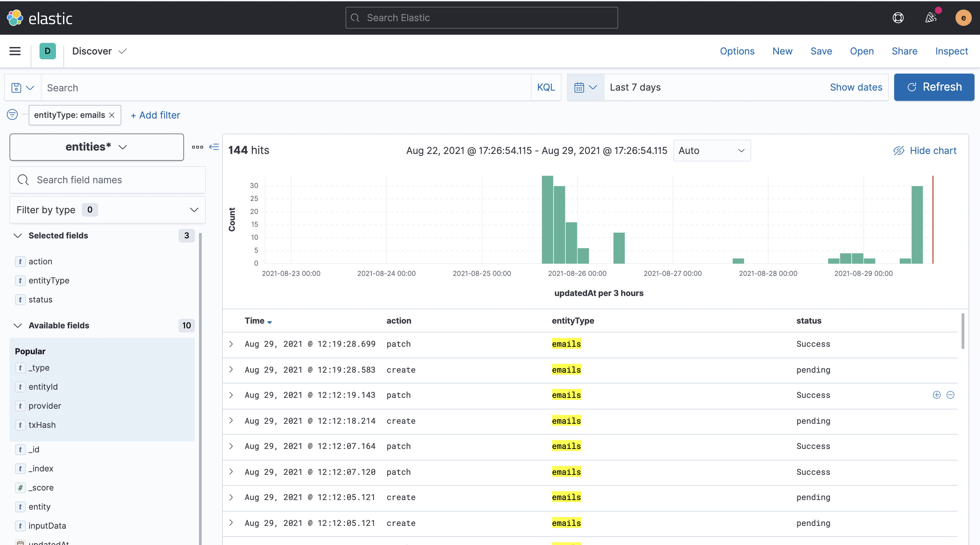Click Inspect in the top menu
This screenshot has height=545, width=980.
(951, 51)
